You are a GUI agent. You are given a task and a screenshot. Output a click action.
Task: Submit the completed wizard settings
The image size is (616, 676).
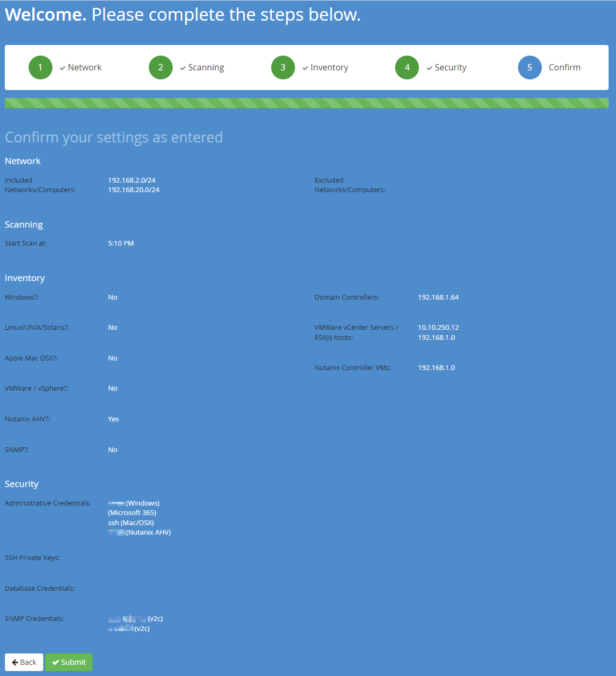pos(69,662)
